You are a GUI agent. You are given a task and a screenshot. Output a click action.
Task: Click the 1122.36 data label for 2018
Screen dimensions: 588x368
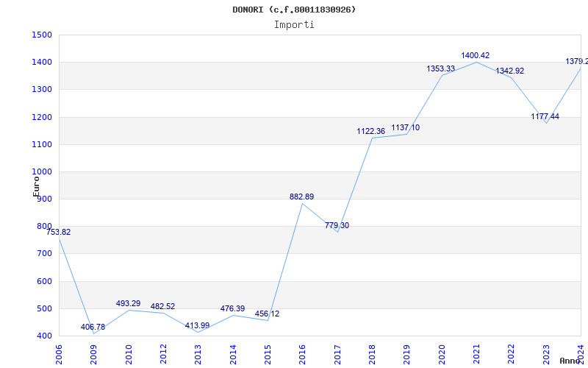point(371,131)
